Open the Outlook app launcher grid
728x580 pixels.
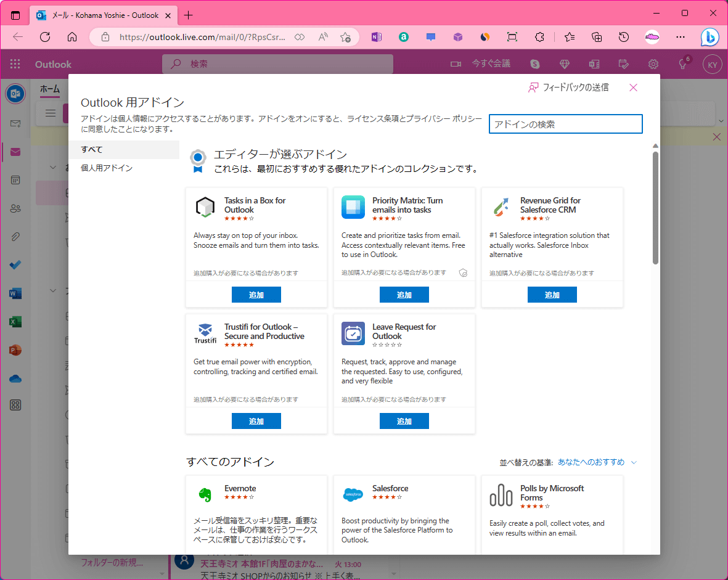coord(15,64)
